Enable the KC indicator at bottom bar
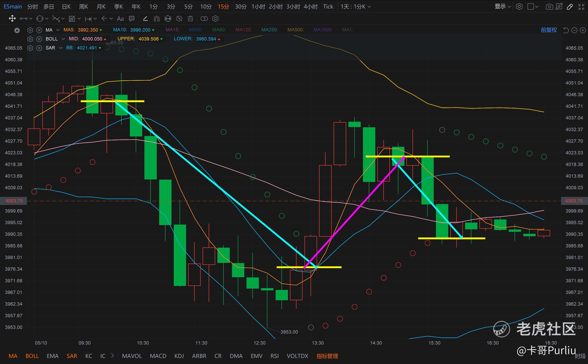This screenshot has width=588, height=364. pos(89,356)
